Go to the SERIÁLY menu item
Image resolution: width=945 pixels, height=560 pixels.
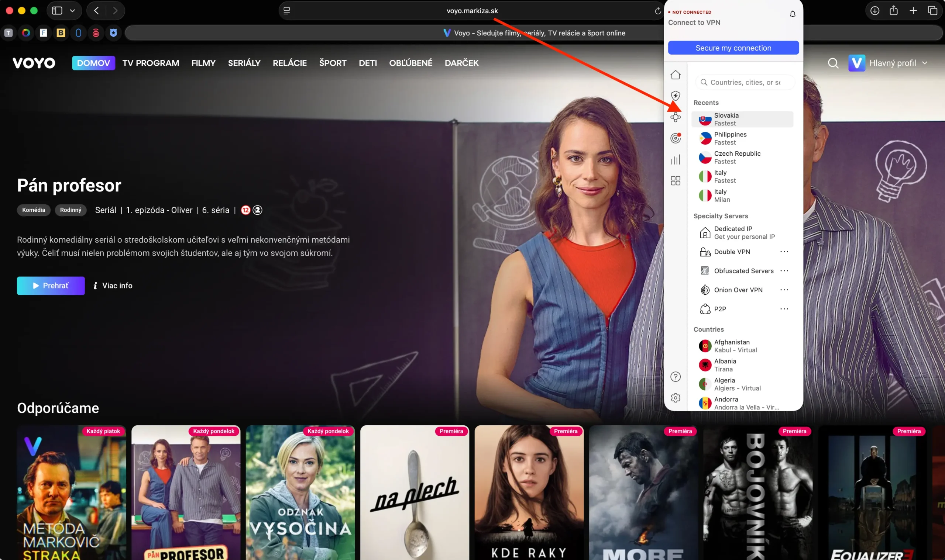pyautogui.click(x=244, y=63)
